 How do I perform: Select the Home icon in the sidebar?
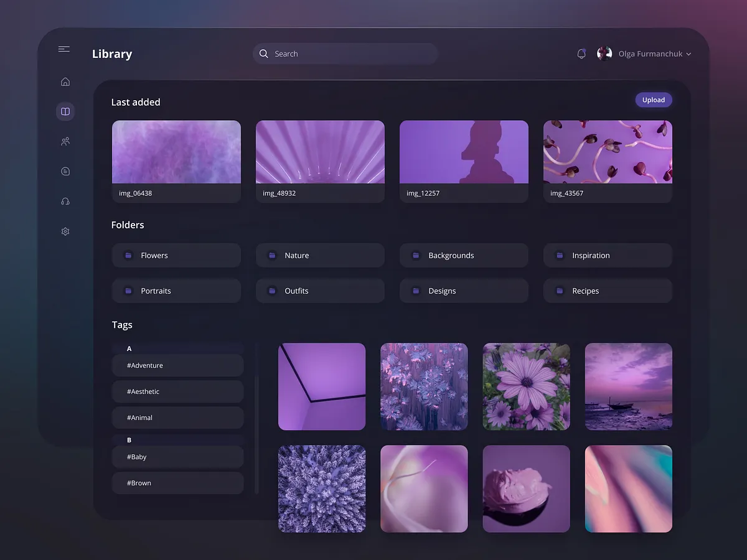[65, 82]
